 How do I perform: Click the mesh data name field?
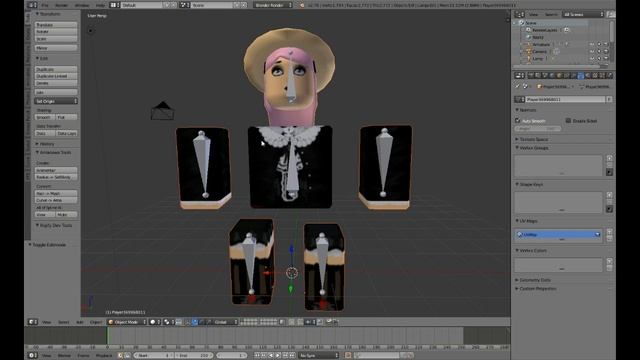(565, 99)
